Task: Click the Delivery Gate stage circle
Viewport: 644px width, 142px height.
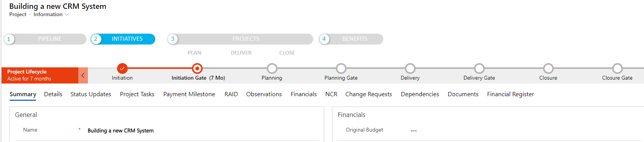Action: tap(479, 68)
